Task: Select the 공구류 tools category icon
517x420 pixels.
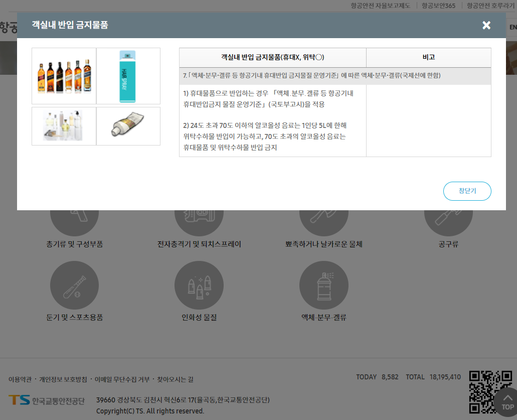Action: tap(448, 221)
